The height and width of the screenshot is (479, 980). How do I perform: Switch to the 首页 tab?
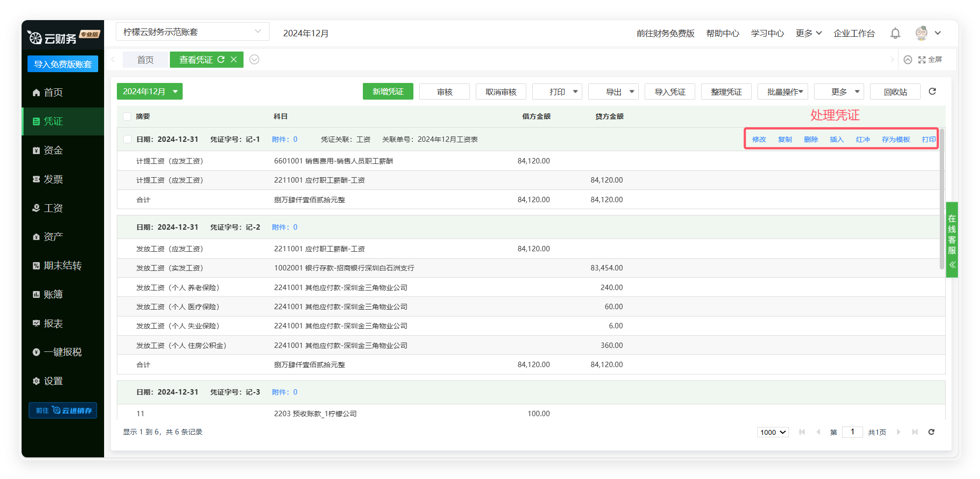pos(145,59)
